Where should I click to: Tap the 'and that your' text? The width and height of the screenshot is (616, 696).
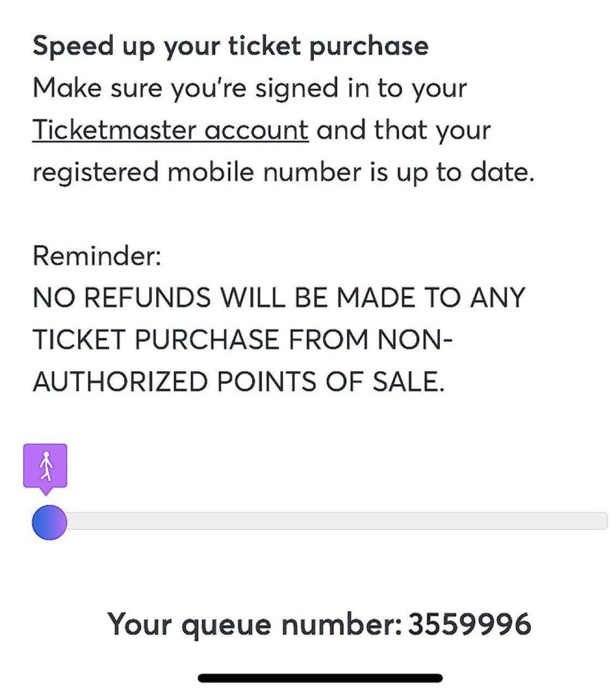pos(403,130)
